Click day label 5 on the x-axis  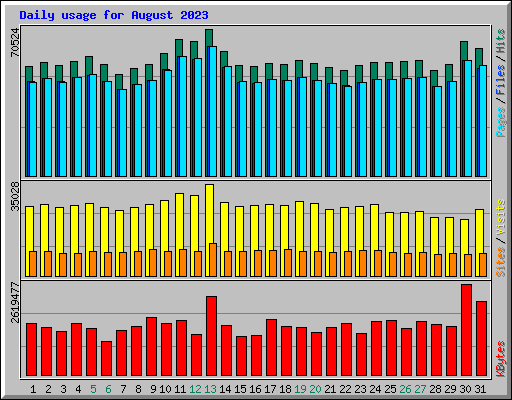(x=93, y=389)
